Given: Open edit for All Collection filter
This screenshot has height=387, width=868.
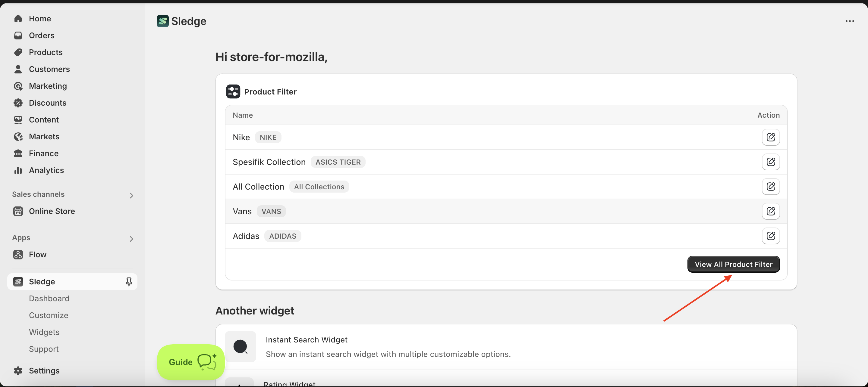Looking at the screenshot, I should pos(771,187).
